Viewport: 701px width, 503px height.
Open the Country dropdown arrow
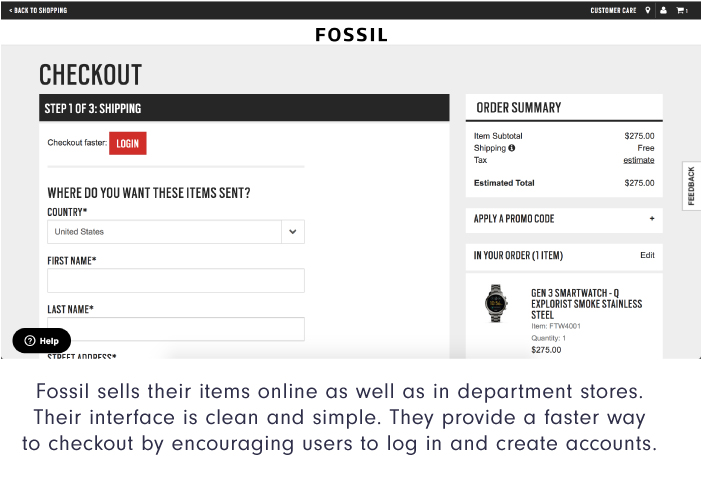point(293,232)
